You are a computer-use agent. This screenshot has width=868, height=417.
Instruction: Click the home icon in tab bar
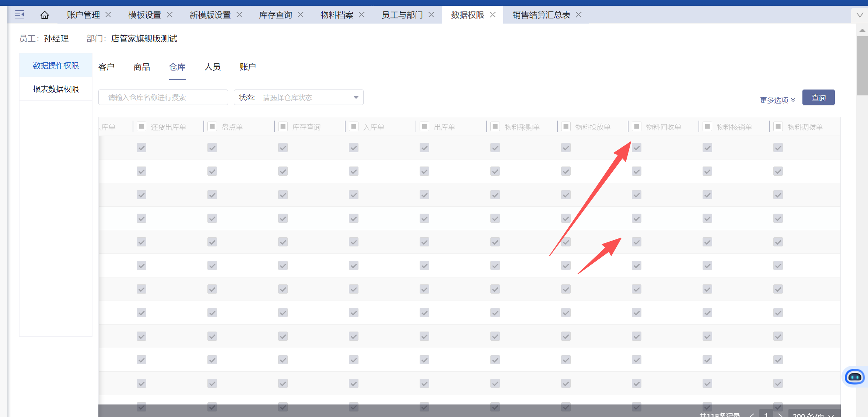click(45, 15)
